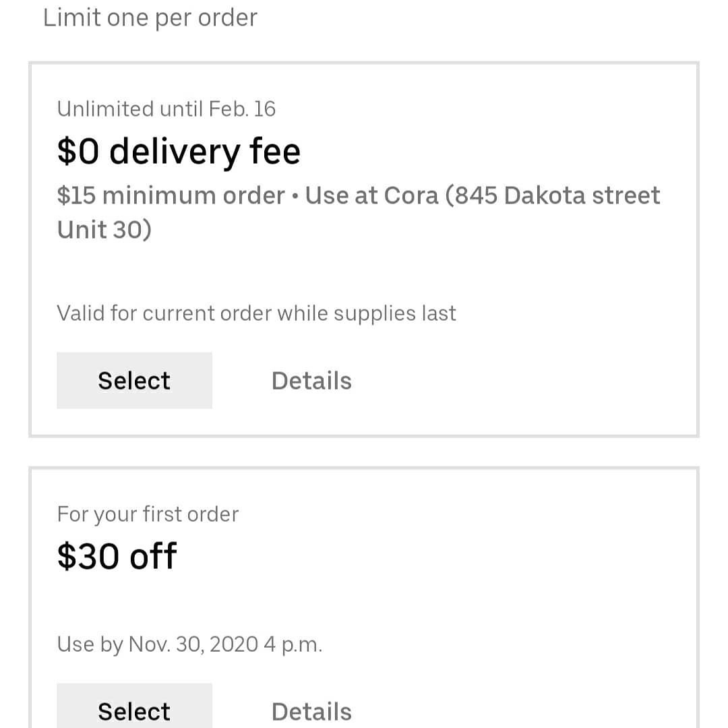Click the "$30 off" heading
This screenshot has width=728, height=728.
click(x=117, y=556)
